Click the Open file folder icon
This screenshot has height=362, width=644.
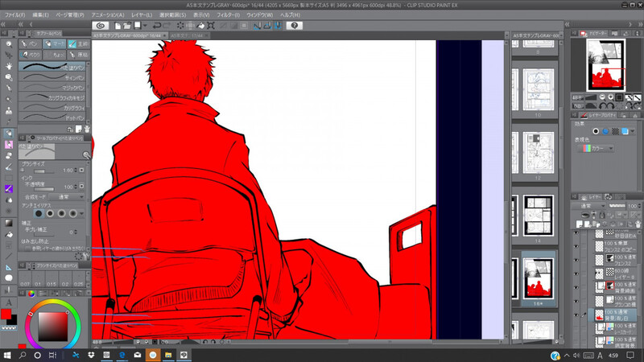(x=127, y=26)
